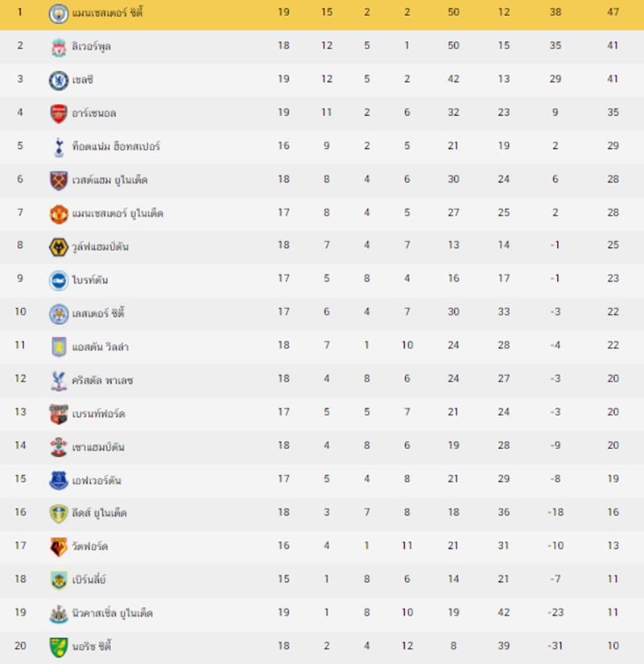Click the Norwich City crest
Viewport: 644px width, 664px height.
[59, 647]
